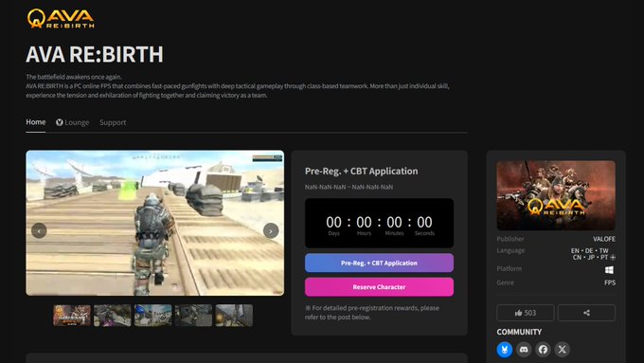
Task: Click the countdown timer display
Action: click(x=379, y=224)
